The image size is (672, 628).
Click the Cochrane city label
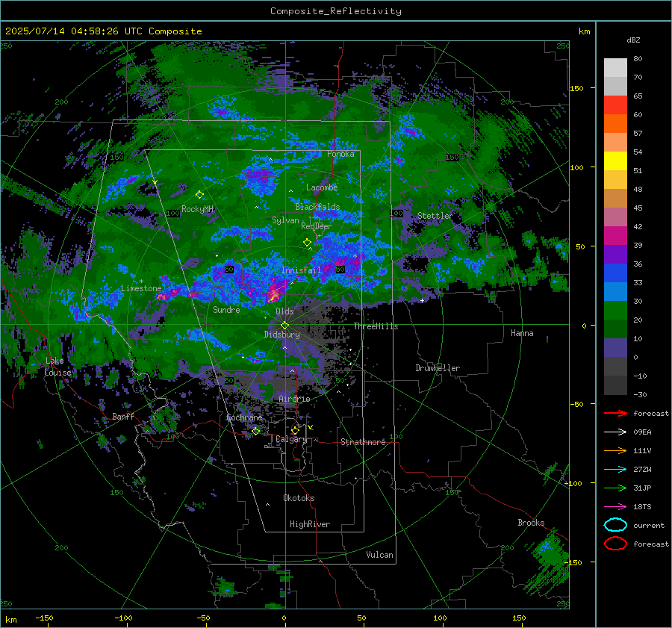pyautogui.click(x=244, y=417)
